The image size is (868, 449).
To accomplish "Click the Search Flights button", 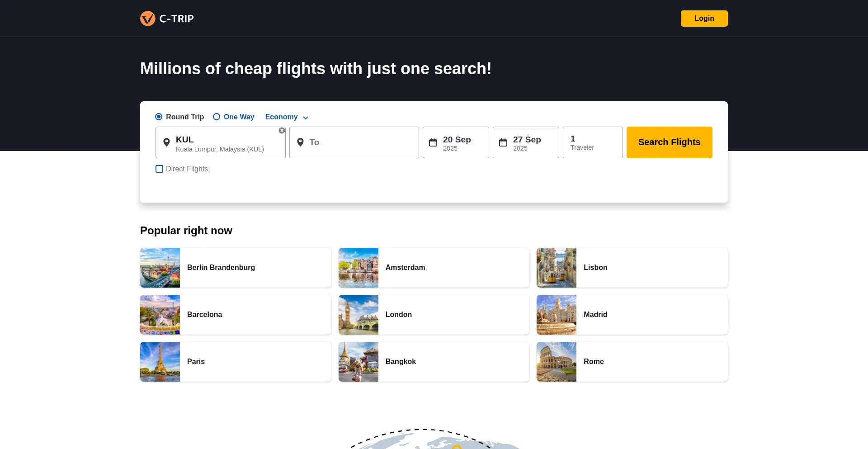I will pos(670,142).
